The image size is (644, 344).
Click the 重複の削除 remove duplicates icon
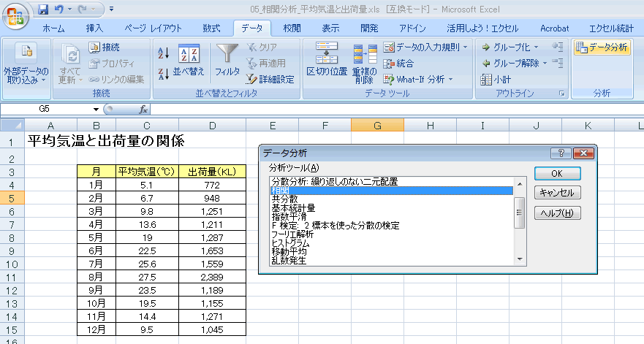pyautogui.click(x=363, y=64)
